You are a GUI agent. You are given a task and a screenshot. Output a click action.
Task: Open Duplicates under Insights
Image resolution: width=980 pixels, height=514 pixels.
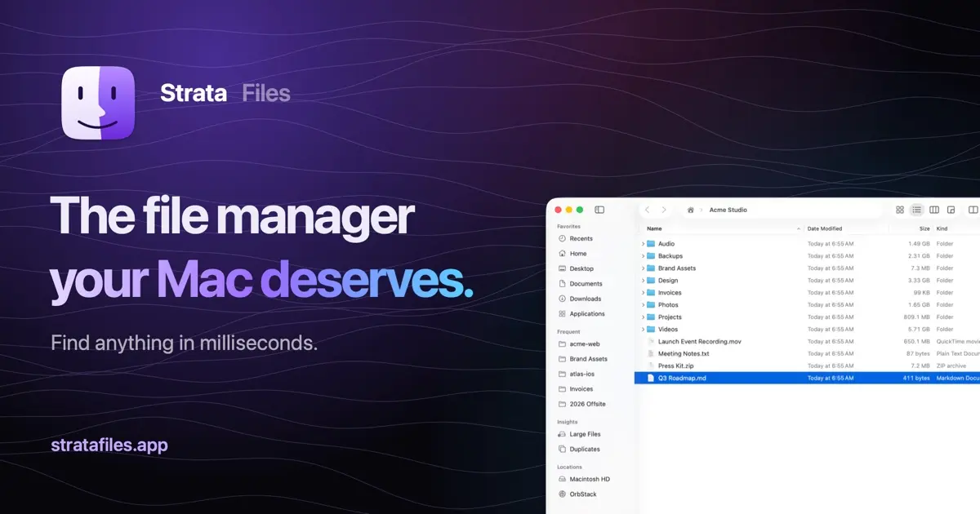pos(579,449)
